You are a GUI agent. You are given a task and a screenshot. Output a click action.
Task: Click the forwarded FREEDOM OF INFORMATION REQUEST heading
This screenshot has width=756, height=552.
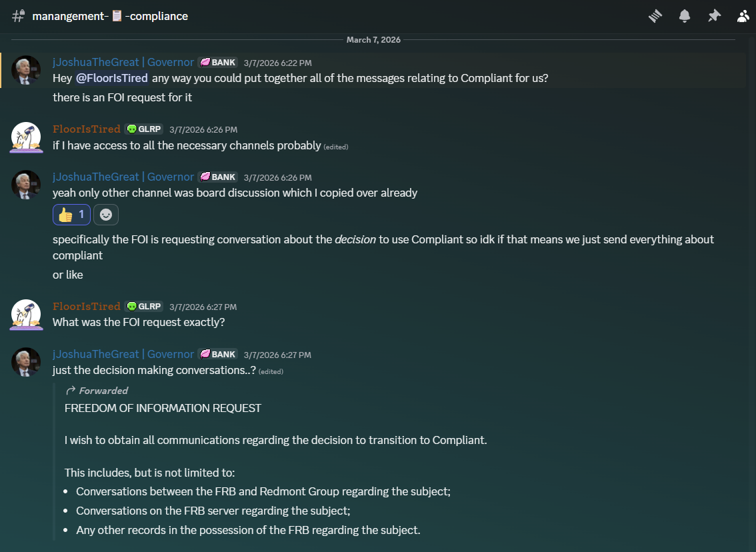[163, 408]
